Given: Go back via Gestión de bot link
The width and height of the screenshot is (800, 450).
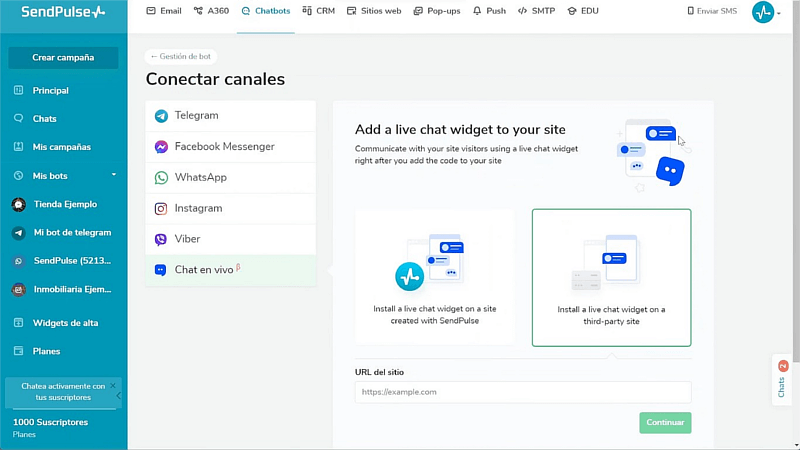Looking at the screenshot, I should point(181,57).
